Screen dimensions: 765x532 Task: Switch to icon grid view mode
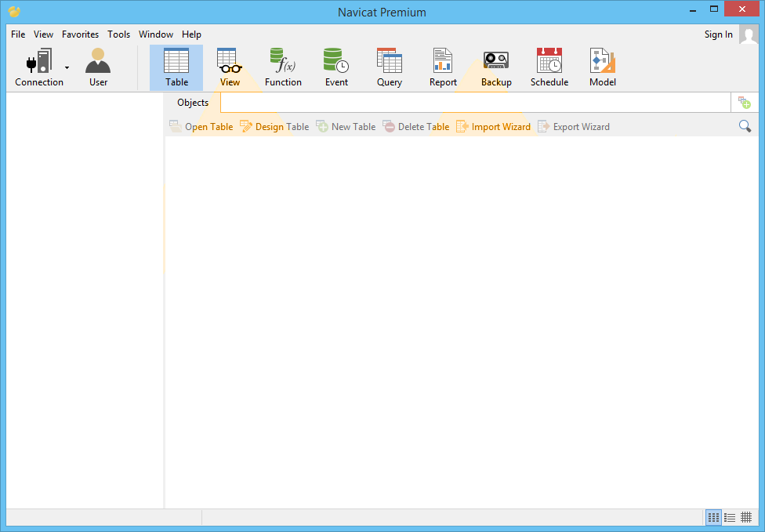pos(713,517)
